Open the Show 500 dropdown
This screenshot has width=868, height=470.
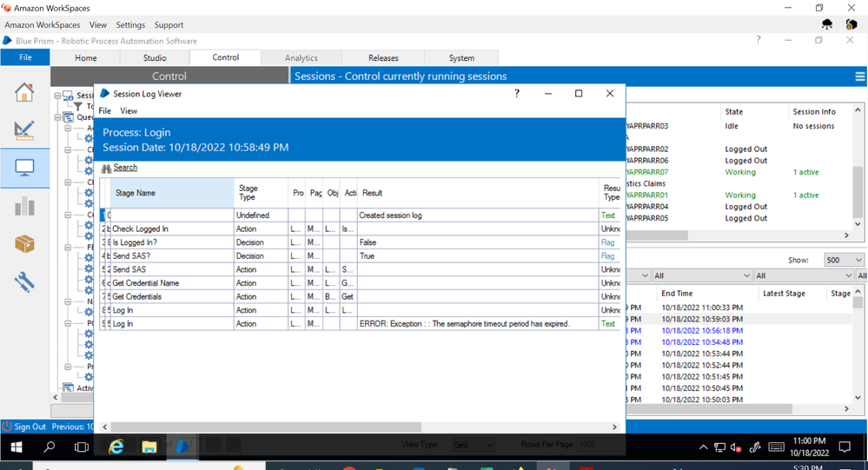pyautogui.click(x=845, y=260)
